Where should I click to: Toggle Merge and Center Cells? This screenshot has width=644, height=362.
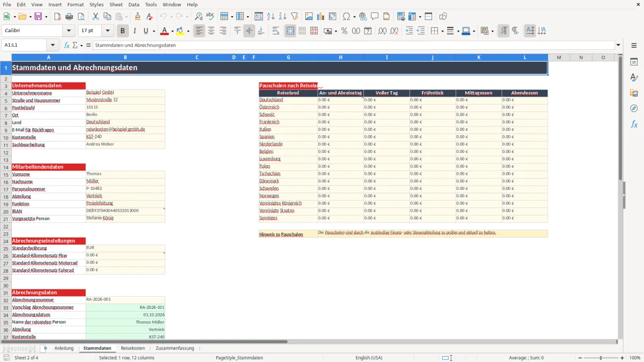click(x=290, y=31)
